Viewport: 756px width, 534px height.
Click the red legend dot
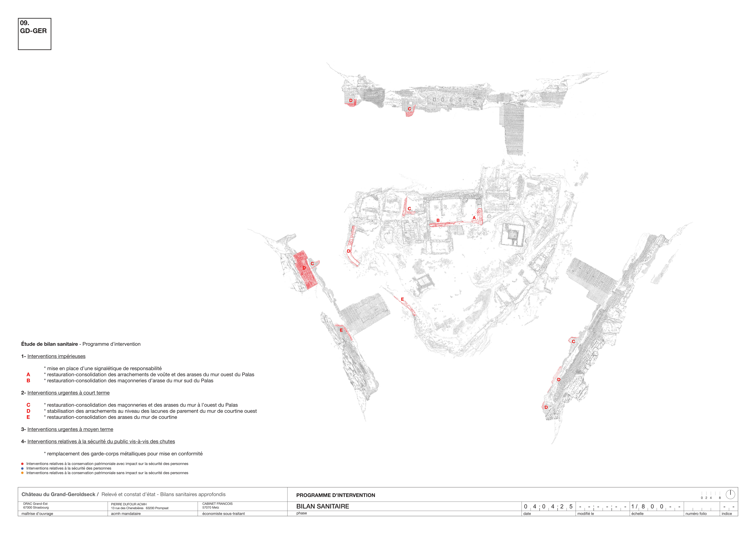[22, 464]
